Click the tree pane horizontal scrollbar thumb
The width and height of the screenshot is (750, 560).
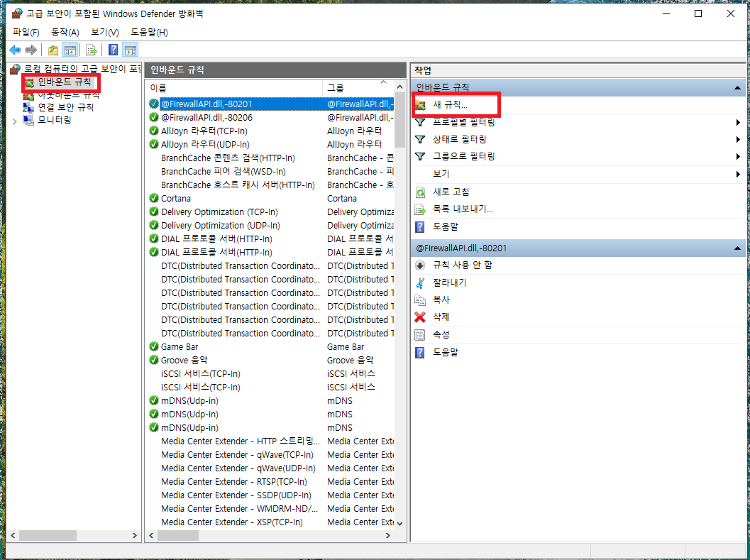(48, 536)
